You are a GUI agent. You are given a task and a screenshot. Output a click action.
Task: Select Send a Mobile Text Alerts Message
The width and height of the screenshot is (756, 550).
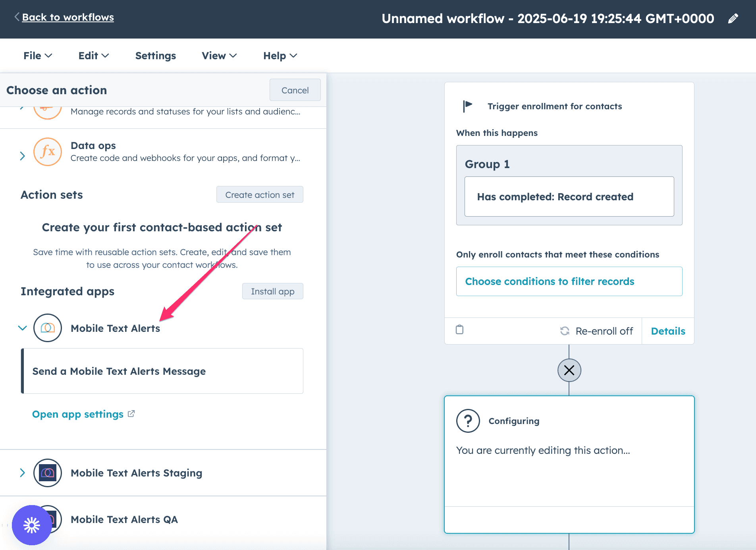pyautogui.click(x=162, y=371)
